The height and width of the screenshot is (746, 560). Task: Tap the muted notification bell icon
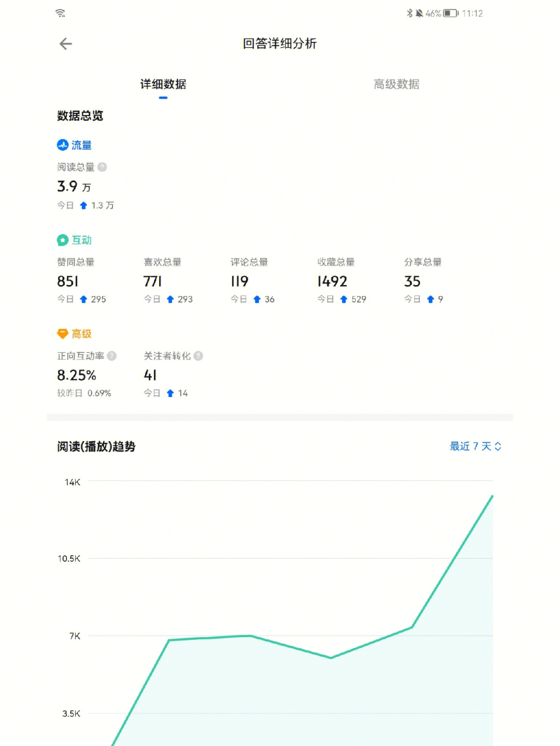[419, 13]
